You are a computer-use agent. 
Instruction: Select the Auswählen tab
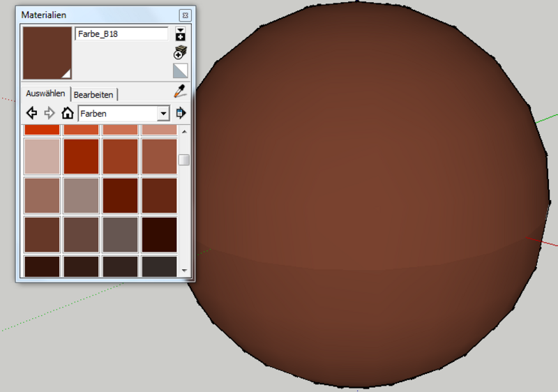45,93
